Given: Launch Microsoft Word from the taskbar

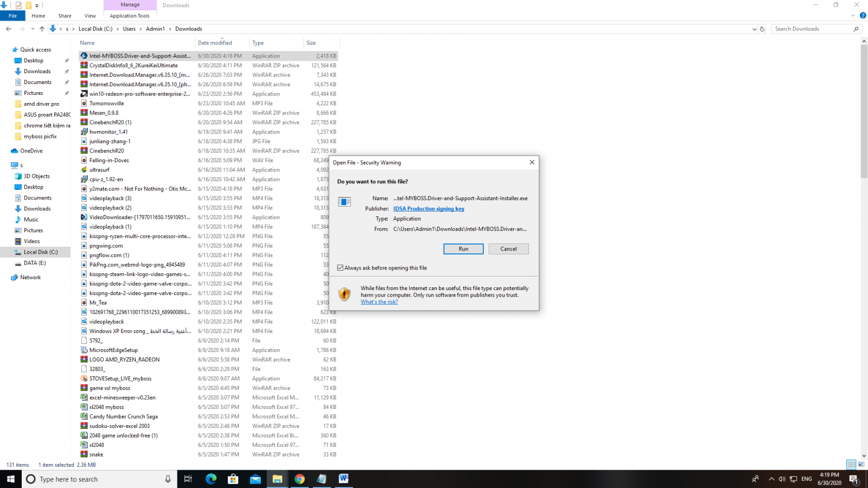Looking at the screenshot, I should click(343, 479).
